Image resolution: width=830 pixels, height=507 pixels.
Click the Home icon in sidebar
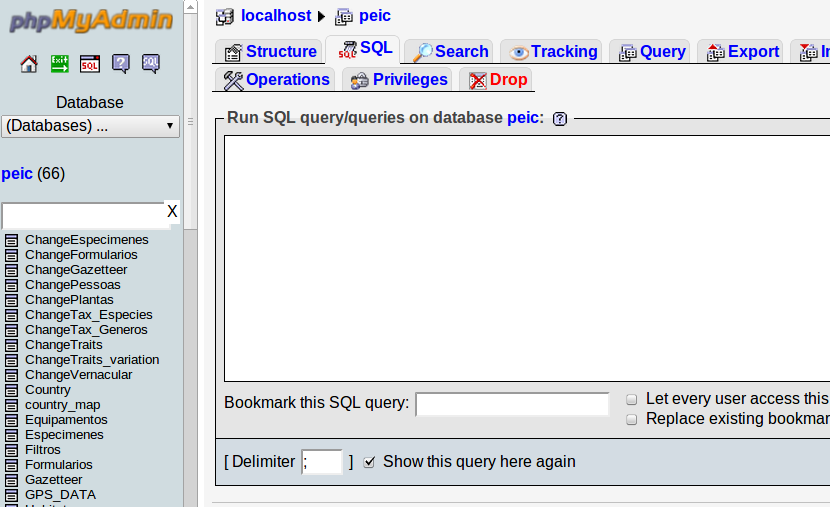(x=29, y=64)
